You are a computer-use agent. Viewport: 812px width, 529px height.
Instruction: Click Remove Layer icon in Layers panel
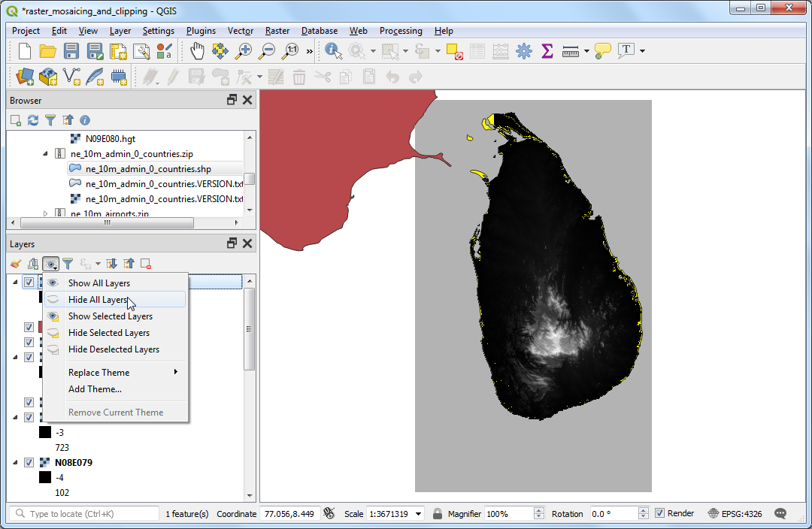pos(146,264)
